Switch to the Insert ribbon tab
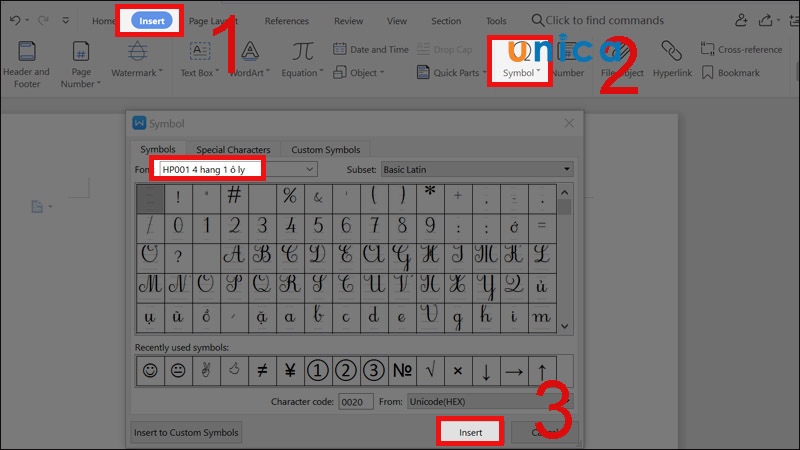Screen dimensions: 800x450 coord(152,21)
